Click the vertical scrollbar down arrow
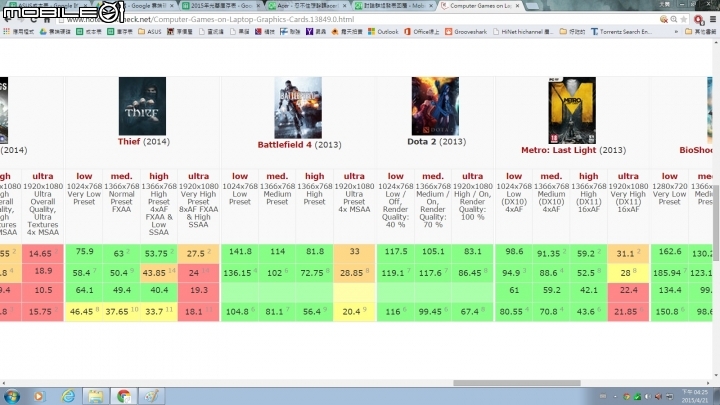 pos(716,375)
